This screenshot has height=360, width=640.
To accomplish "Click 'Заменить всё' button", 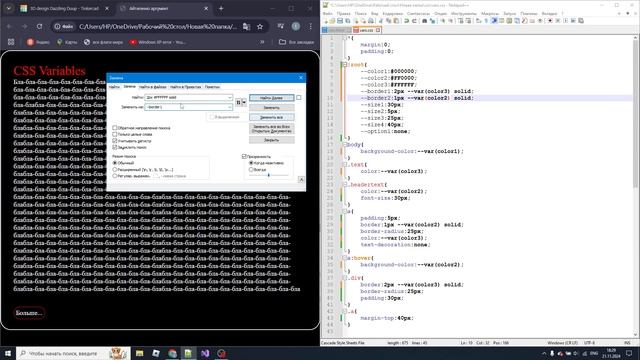I will (271, 117).
